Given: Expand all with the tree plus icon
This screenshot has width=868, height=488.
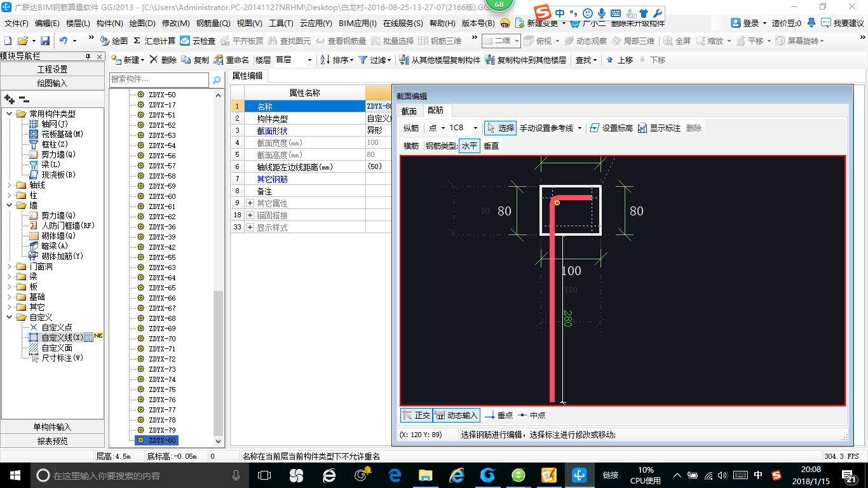Looking at the screenshot, I should coord(10,99).
